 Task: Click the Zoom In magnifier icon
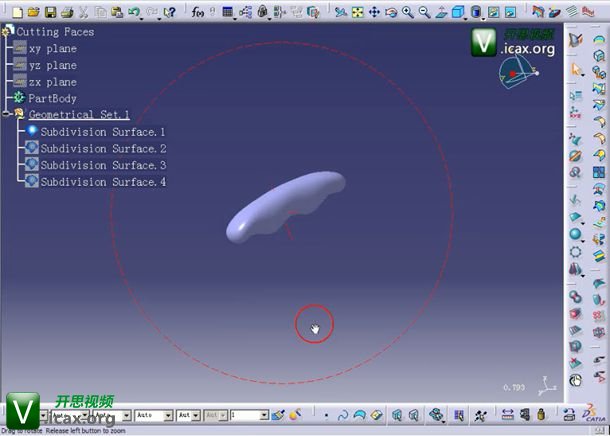408,13
